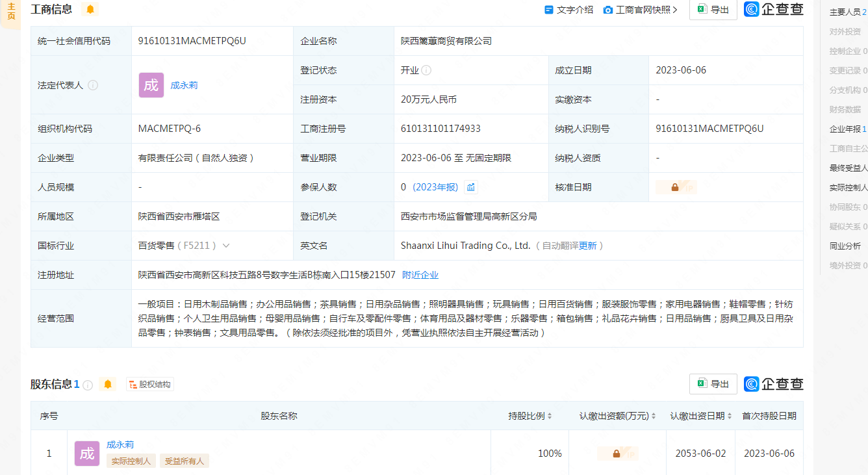Open the chart icon beside 2023年报
The height and width of the screenshot is (475, 868).
click(x=471, y=187)
